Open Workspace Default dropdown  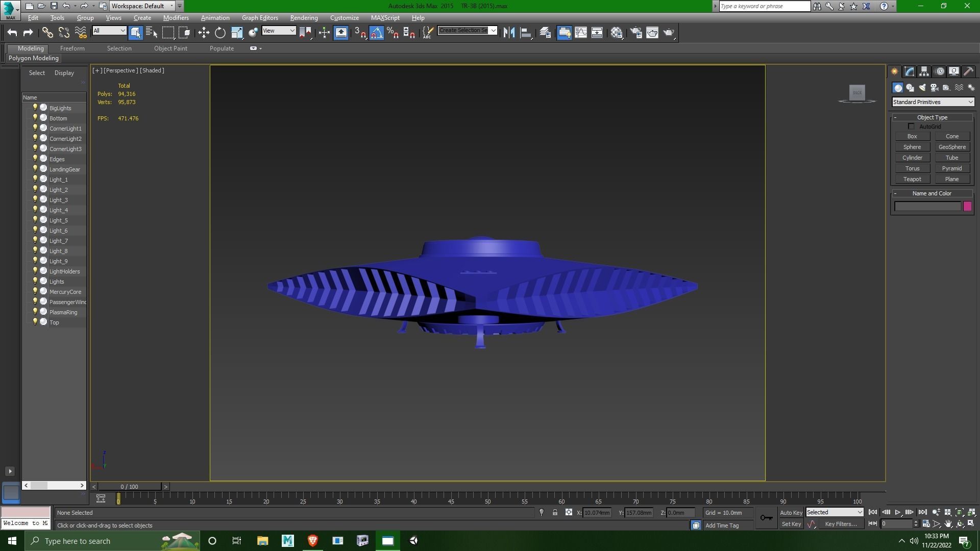(142, 6)
